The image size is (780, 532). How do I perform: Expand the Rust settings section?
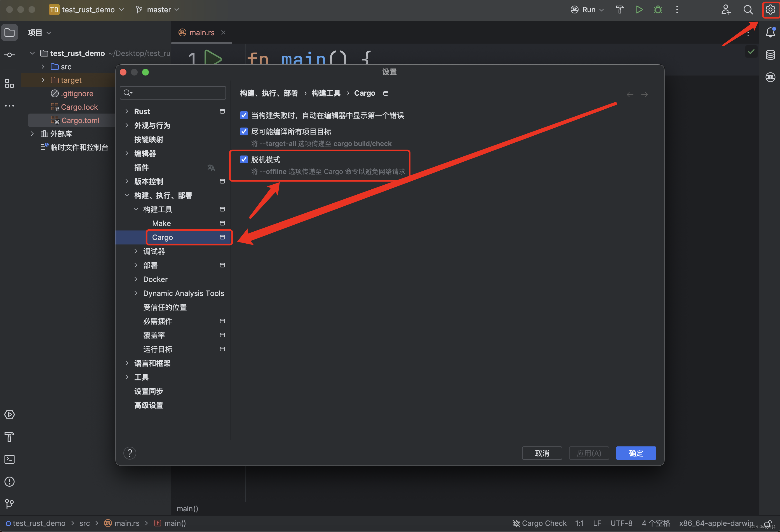(x=127, y=111)
